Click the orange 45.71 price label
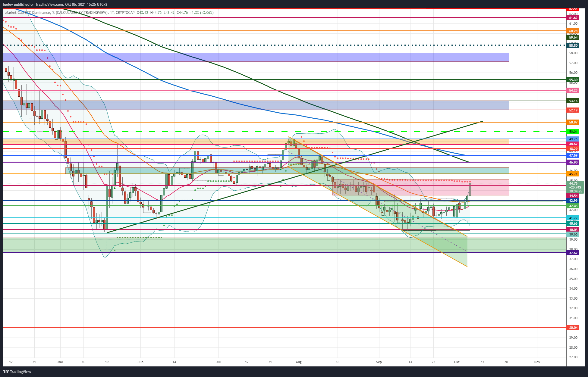The image size is (588, 377). click(573, 174)
